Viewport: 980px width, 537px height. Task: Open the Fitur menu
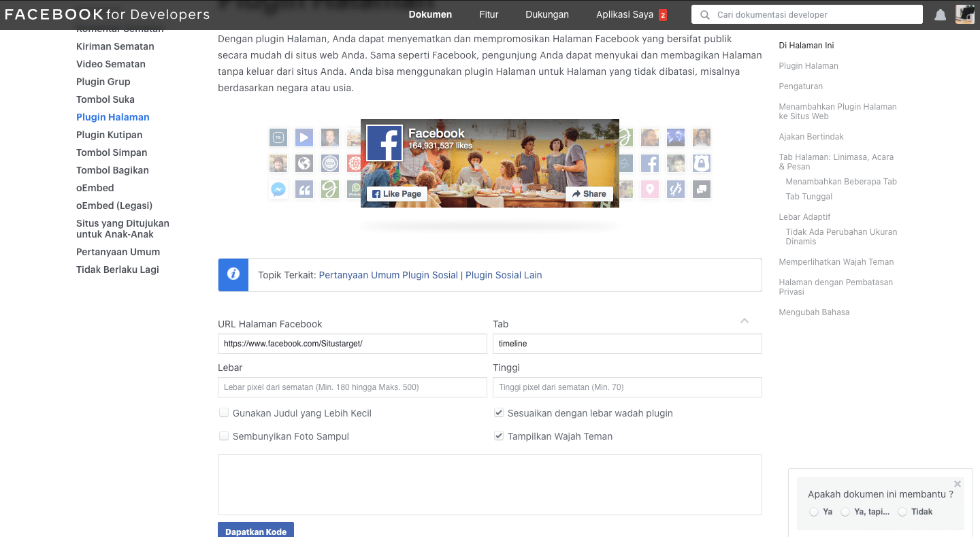pyautogui.click(x=489, y=14)
